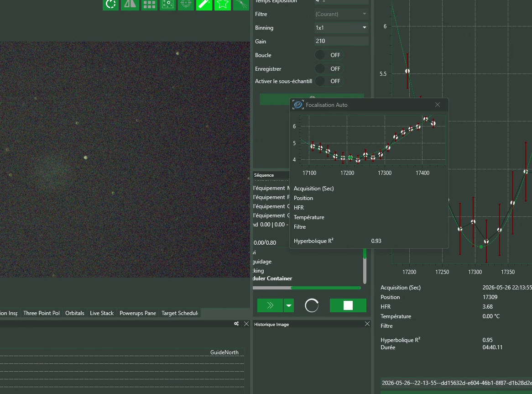Open the Three Point Pol tab
This screenshot has height=394, width=532.
click(x=42, y=313)
